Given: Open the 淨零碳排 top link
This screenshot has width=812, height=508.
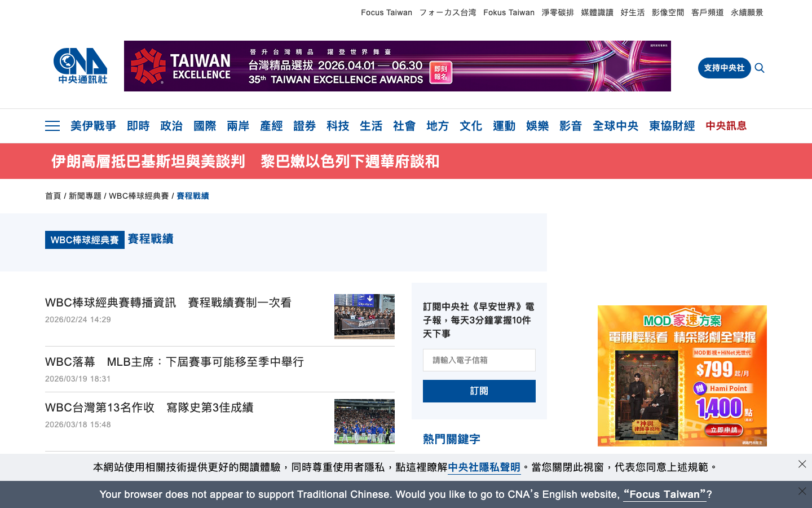Looking at the screenshot, I should [558, 12].
